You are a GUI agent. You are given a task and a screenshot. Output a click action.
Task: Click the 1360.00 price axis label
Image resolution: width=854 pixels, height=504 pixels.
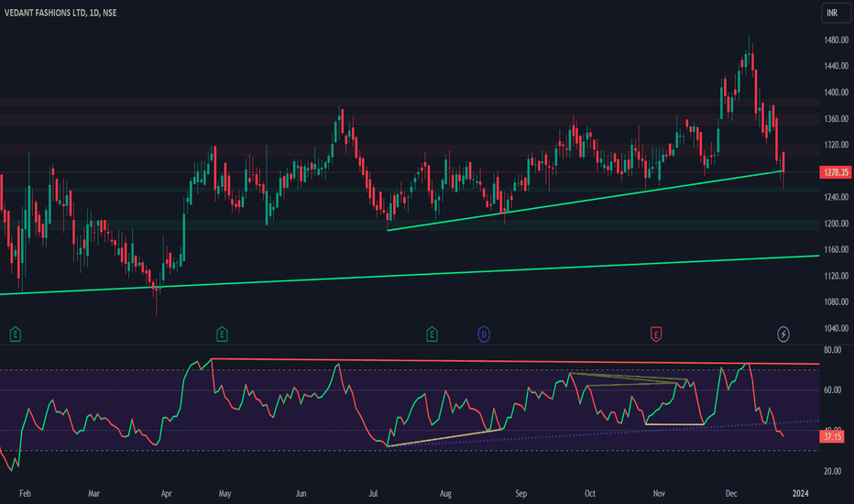[x=836, y=118]
